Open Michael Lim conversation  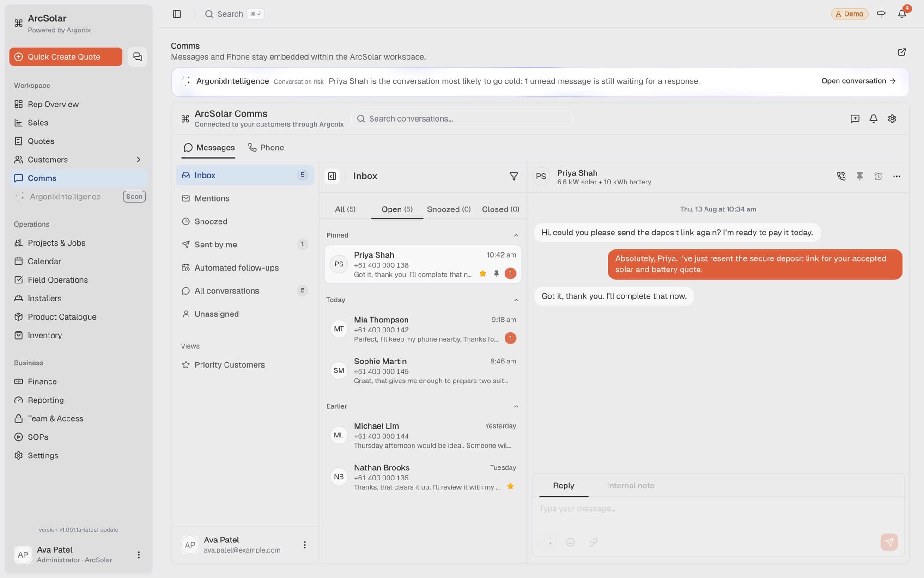click(423, 435)
